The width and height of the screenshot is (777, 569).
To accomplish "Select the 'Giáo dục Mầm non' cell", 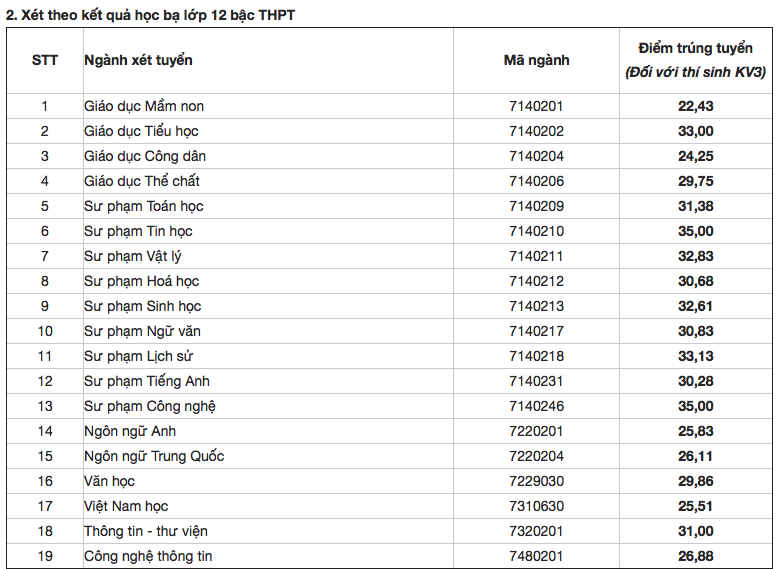I will pos(144,106).
